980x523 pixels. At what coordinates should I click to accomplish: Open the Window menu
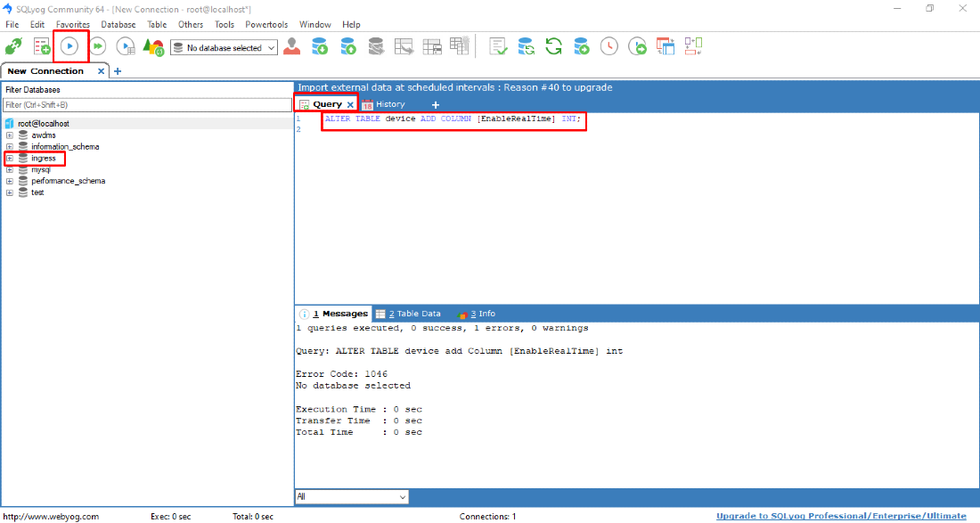[315, 24]
